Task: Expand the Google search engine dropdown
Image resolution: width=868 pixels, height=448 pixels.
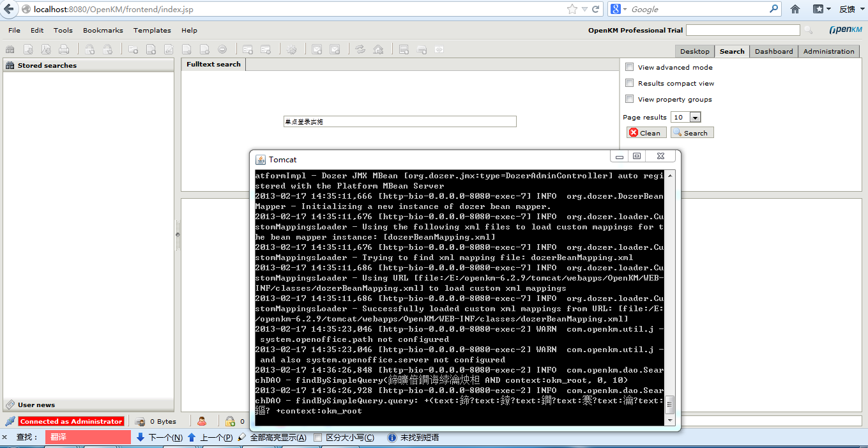Action: 619,9
